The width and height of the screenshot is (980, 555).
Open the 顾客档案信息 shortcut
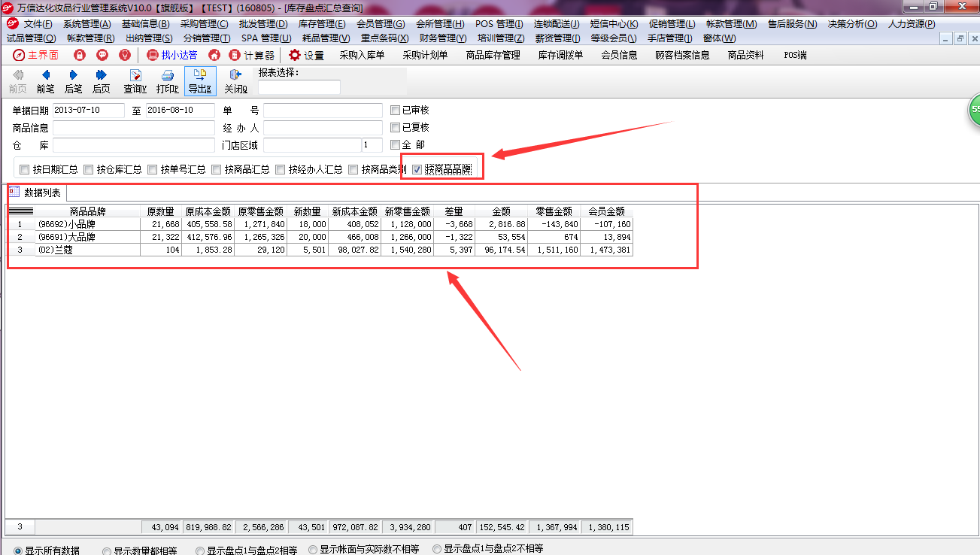click(x=682, y=55)
